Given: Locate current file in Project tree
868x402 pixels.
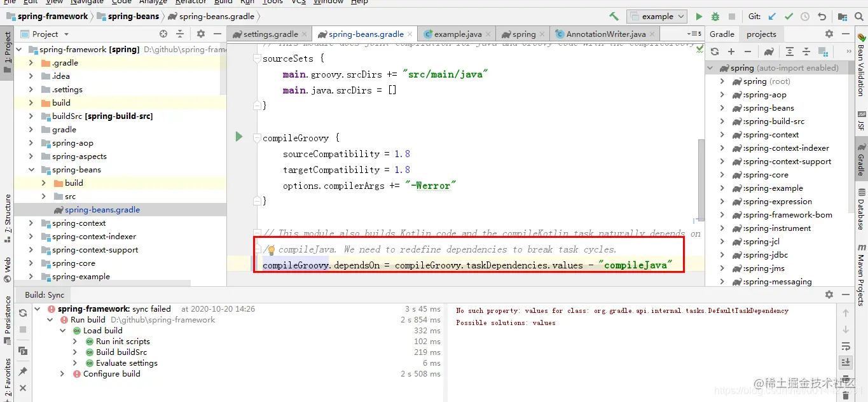Looking at the screenshot, I should (163, 34).
